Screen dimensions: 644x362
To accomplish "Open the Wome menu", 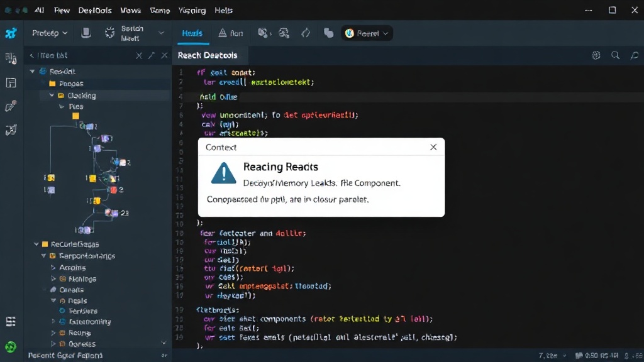I will tap(160, 10).
